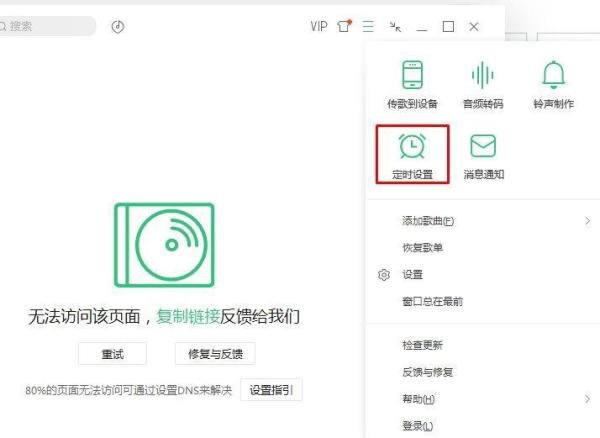Select 检查更新 menu entry

tap(422, 345)
